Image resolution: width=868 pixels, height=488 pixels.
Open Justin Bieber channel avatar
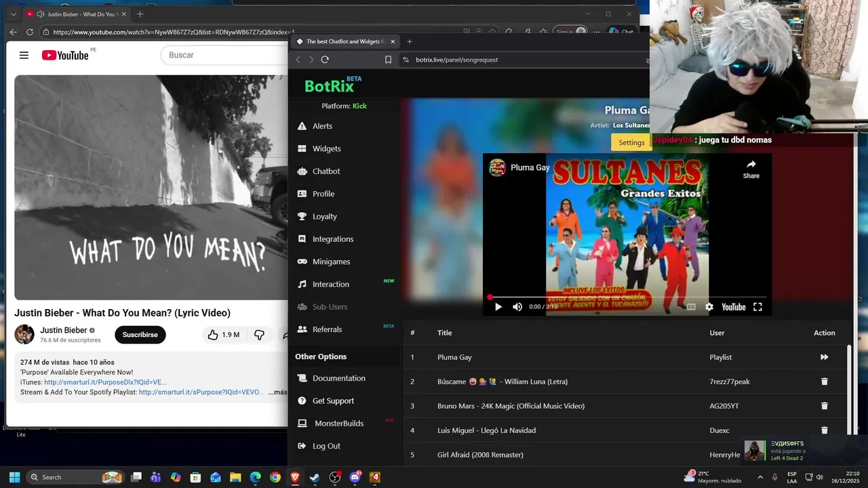(x=24, y=334)
